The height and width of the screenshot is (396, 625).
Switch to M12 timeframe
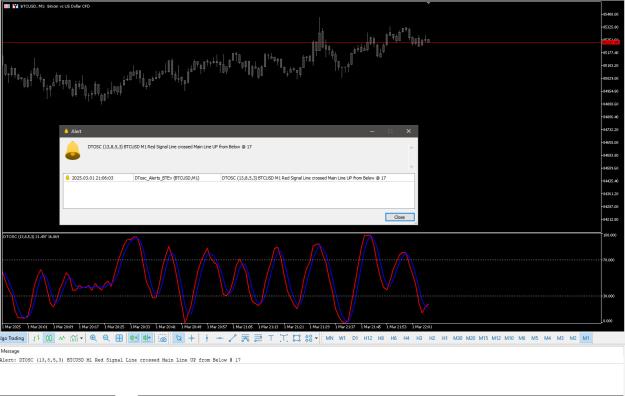click(x=496, y=338)
